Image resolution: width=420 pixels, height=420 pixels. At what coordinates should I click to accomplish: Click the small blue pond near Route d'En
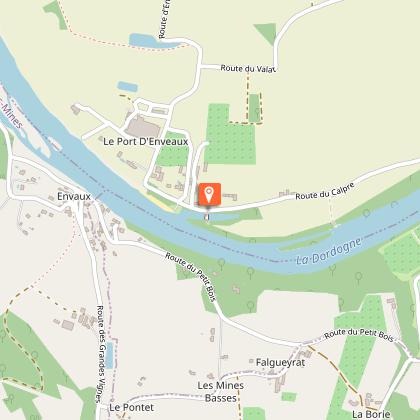click(143, 41)
